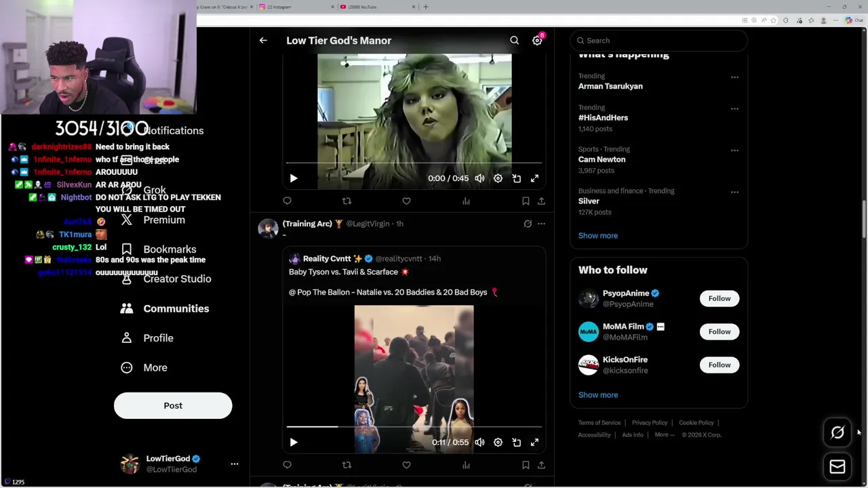868x488 pixels.
Task: Expand the footer More menu
Action: (665, 435)
